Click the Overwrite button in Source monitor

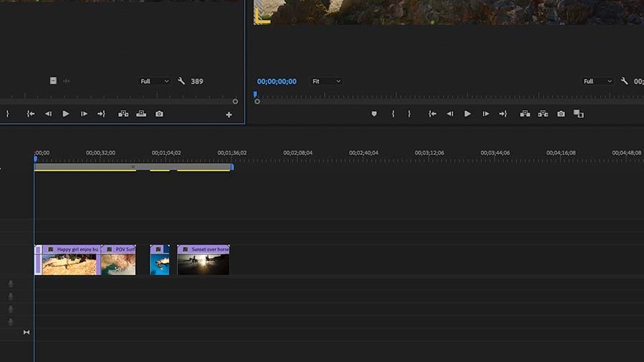[x=141, y=114]
